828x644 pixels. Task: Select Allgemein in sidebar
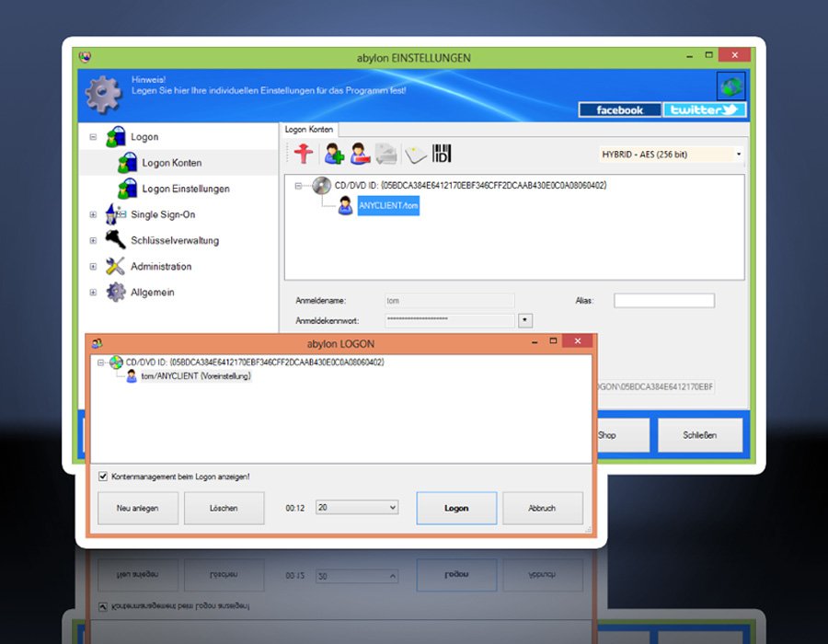click(152, 292)
